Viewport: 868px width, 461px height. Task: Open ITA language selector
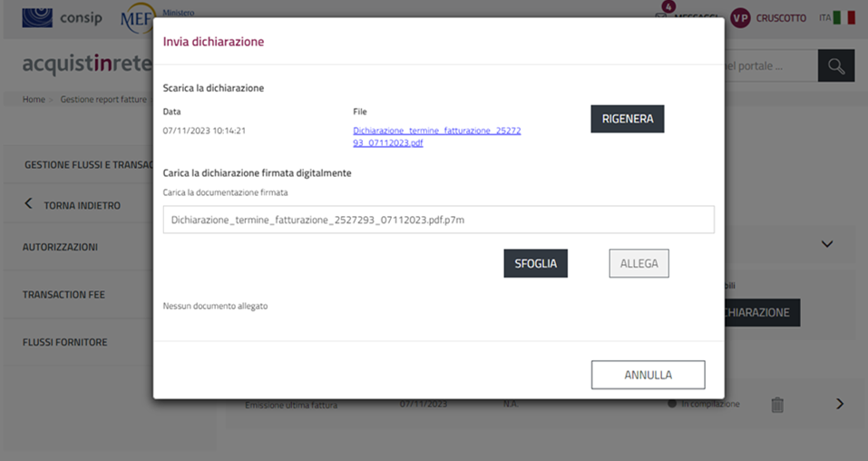824,18
